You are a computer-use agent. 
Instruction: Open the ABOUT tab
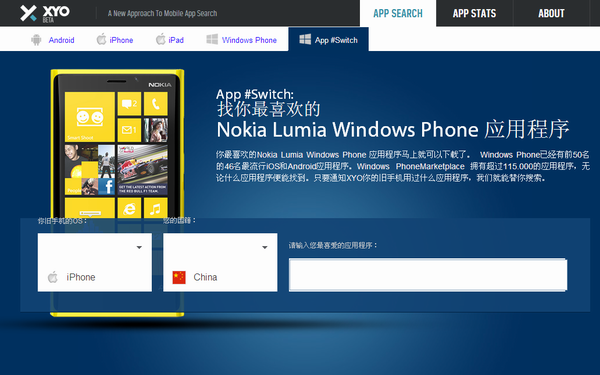551,13
